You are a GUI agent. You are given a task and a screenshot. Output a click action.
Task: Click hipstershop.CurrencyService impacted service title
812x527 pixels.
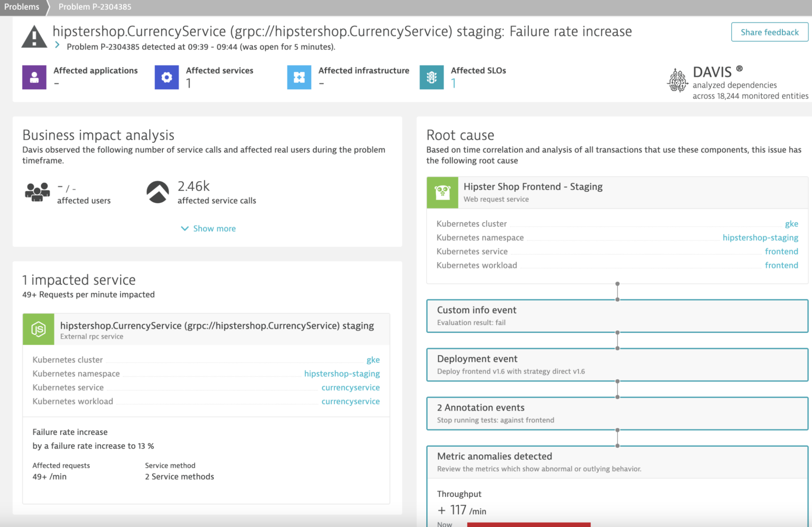pos(217,326)
